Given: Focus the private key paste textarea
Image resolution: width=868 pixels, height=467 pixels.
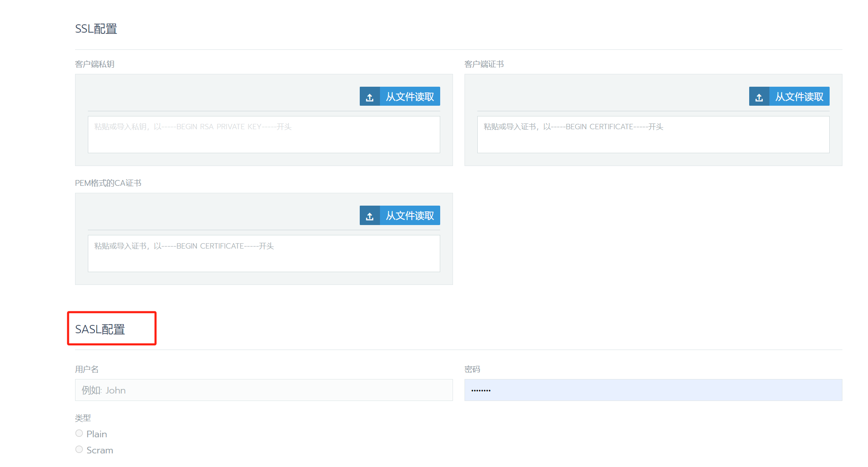Looking at the screenshot, I should coord(264,135).
